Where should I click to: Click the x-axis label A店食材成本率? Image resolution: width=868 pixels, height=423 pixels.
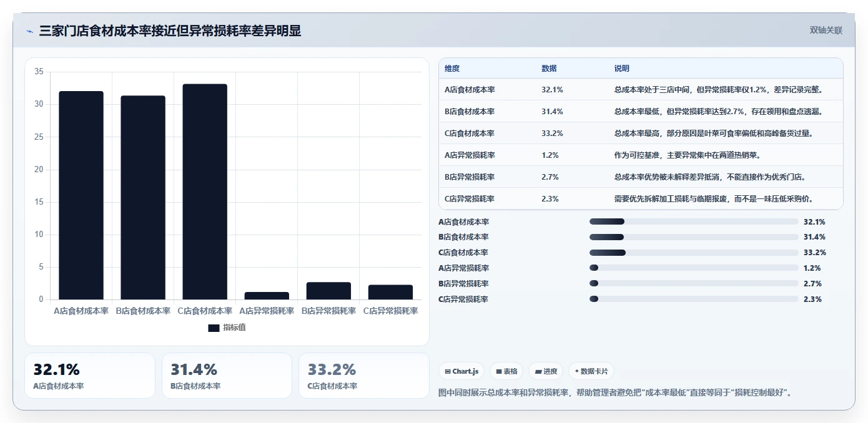tap(81, 311)
